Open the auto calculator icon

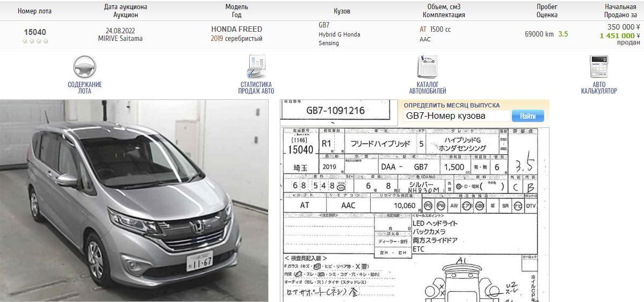tap(599, 67)
